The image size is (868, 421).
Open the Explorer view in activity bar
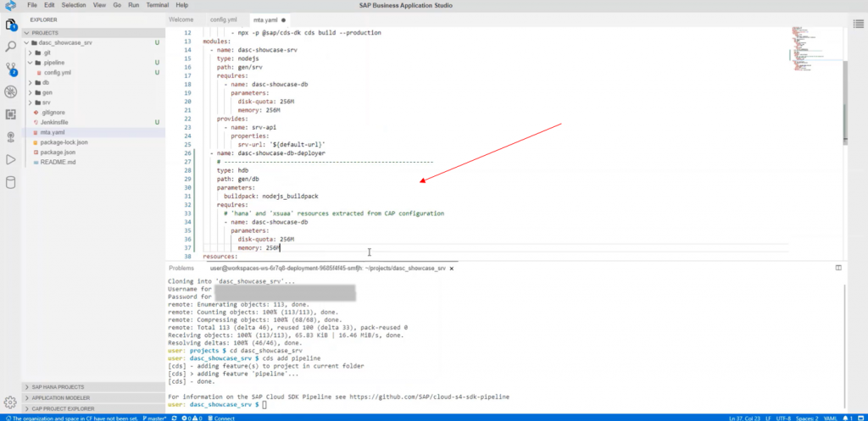(x=10, y=25)
